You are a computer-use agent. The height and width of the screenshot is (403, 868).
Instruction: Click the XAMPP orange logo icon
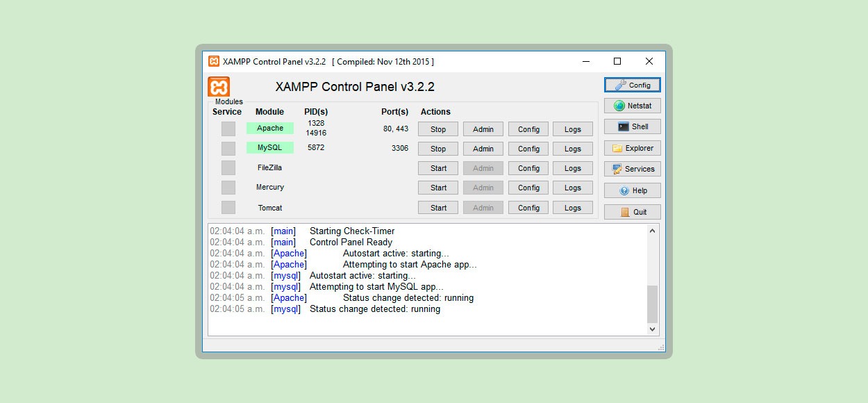tap(219, 87)
